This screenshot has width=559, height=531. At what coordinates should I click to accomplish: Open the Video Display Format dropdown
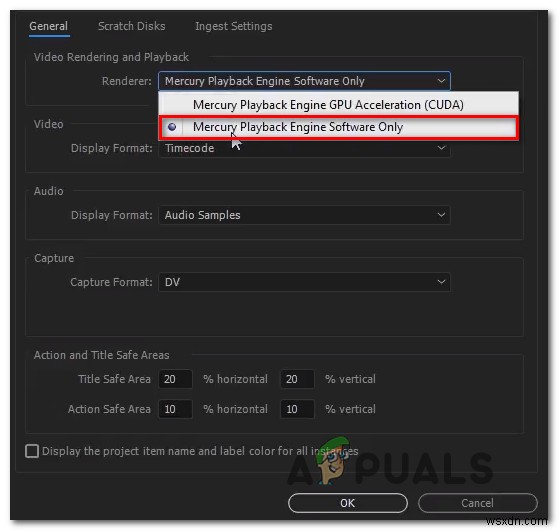coord(304,148)
